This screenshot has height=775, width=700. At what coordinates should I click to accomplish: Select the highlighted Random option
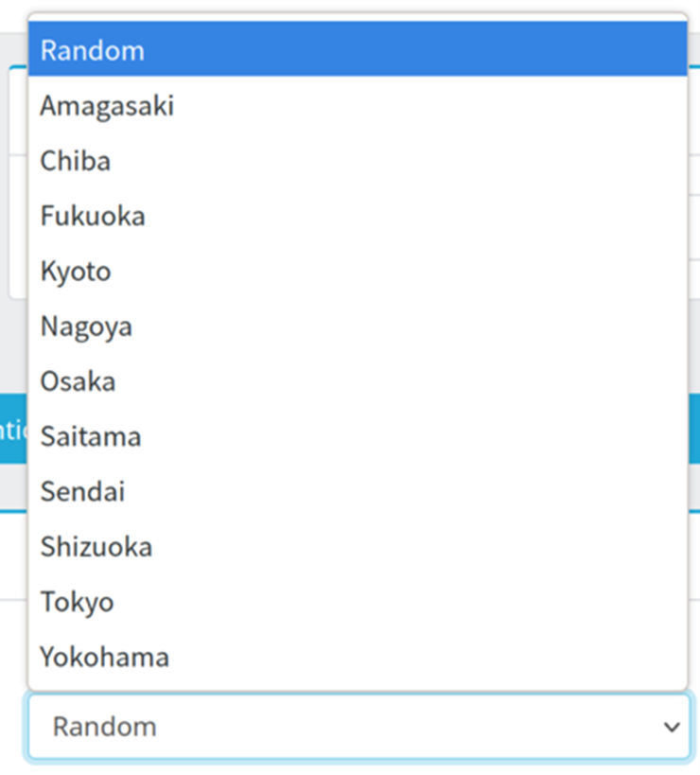(x=358, y=50)
